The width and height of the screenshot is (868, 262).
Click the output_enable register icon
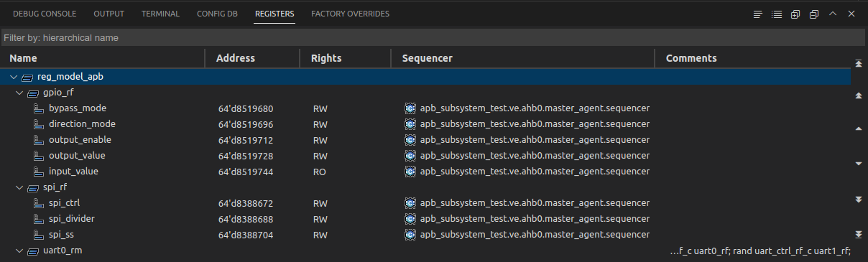[39, 140]
